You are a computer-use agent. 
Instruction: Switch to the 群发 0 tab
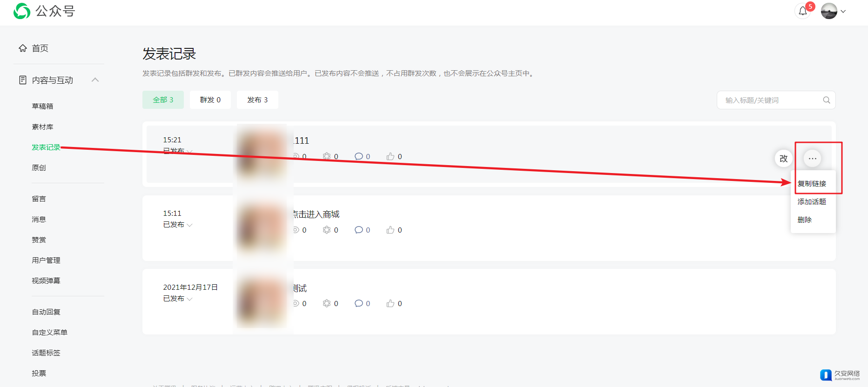[210, 100]
